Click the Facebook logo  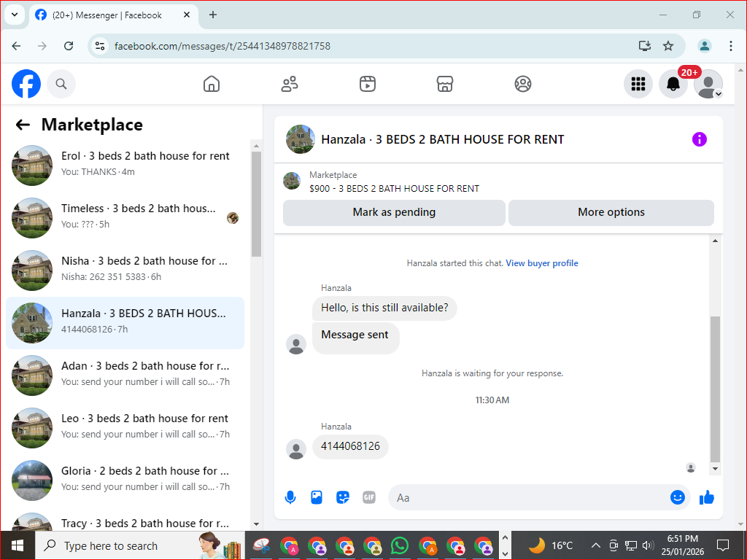26,84
